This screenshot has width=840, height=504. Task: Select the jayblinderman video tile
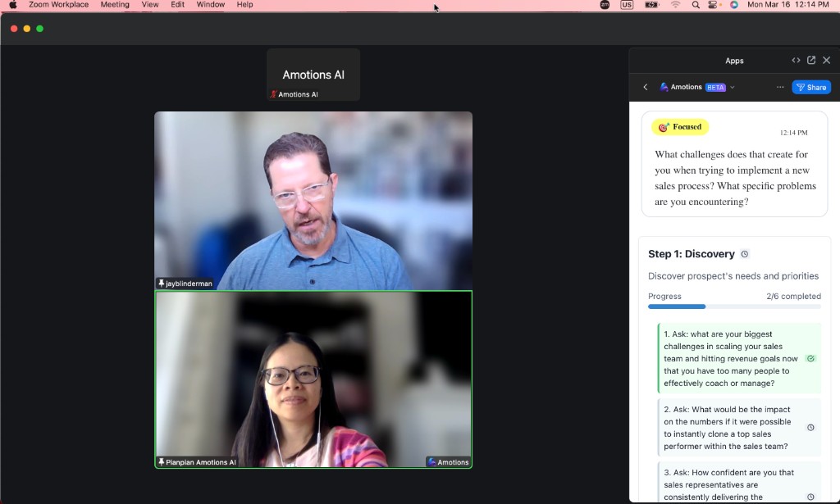tap(313, 201)
